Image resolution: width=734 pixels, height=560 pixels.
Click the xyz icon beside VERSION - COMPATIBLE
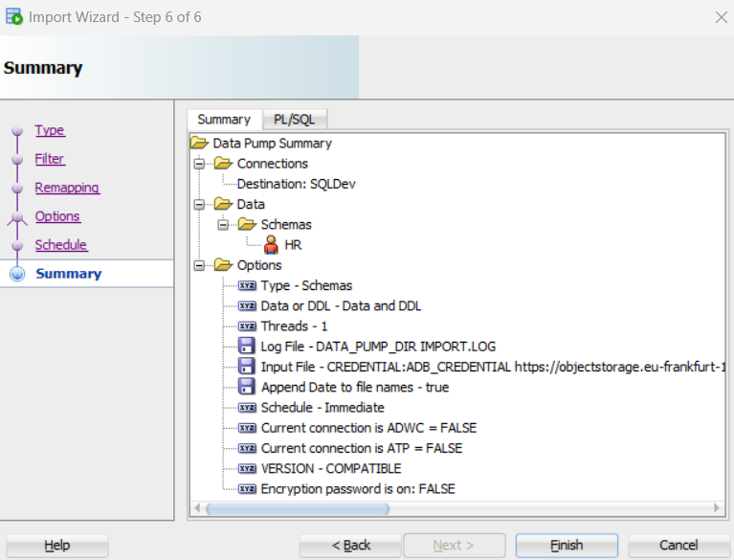[247, 468]
